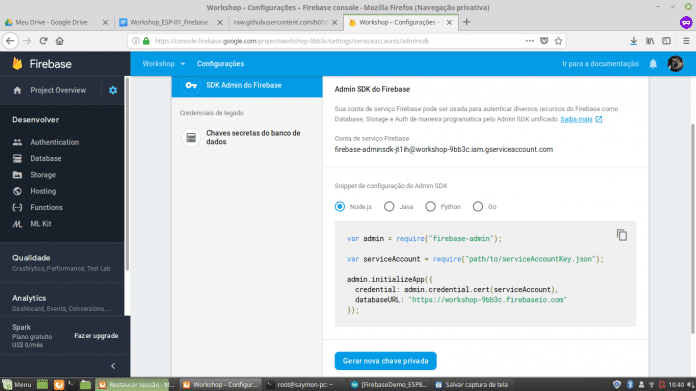
Task: Click Database icon in sidebar
Action: point(17,158)
